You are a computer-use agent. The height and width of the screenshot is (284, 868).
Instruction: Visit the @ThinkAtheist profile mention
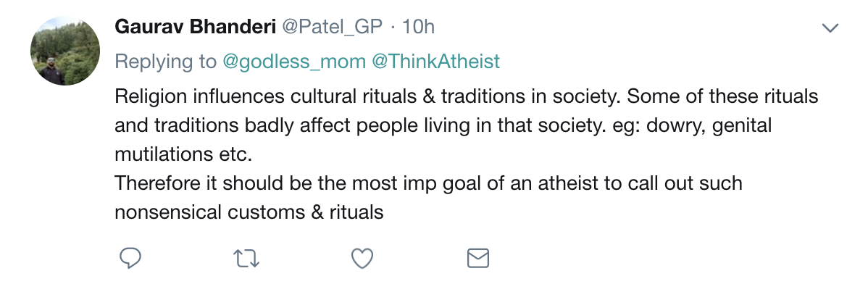coord(435,62)
